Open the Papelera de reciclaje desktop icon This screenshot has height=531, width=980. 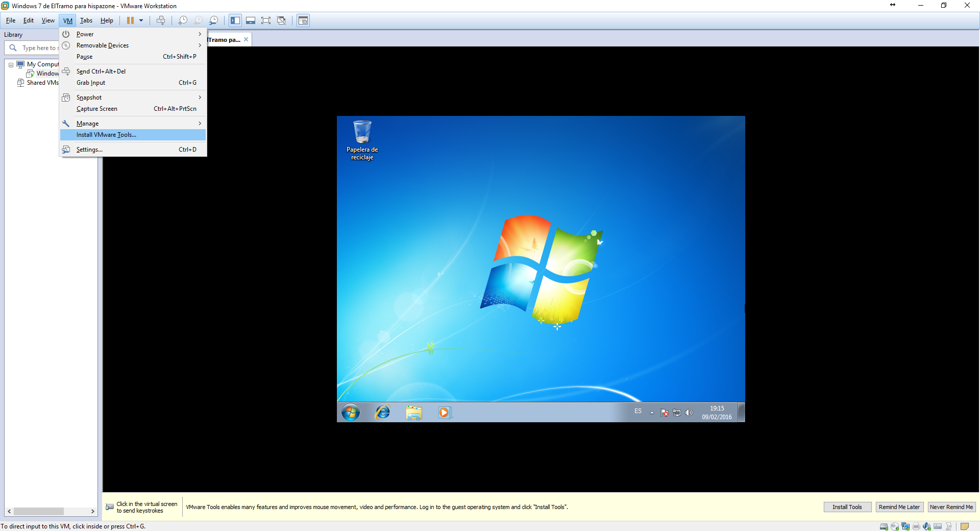pyautogui.click(x=362, y=140)
